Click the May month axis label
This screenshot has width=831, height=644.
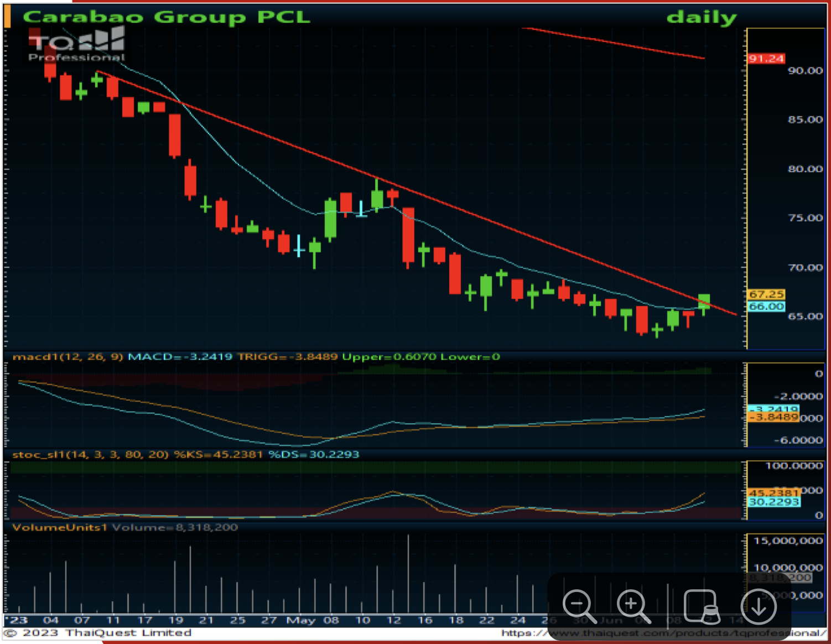[301, 620]
